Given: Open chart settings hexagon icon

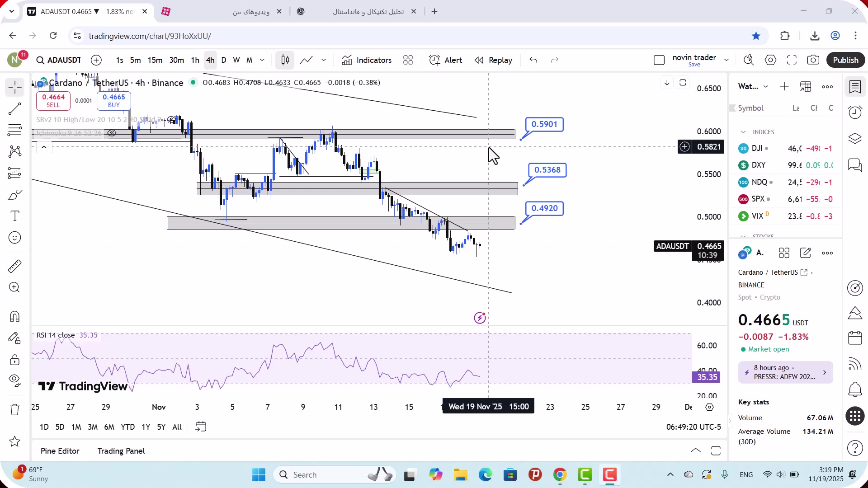Looking at the screenshot, I should point(771,60).
